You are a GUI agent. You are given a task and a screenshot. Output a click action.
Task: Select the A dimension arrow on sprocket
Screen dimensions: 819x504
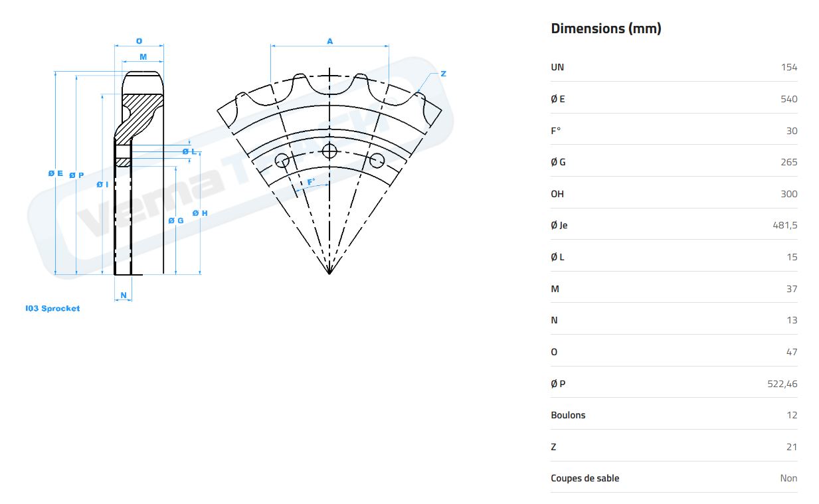coord(329,42)
